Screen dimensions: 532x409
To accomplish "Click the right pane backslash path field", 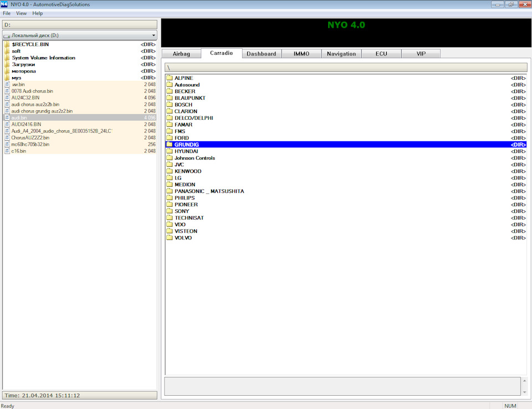I will [x=346, y=67].
